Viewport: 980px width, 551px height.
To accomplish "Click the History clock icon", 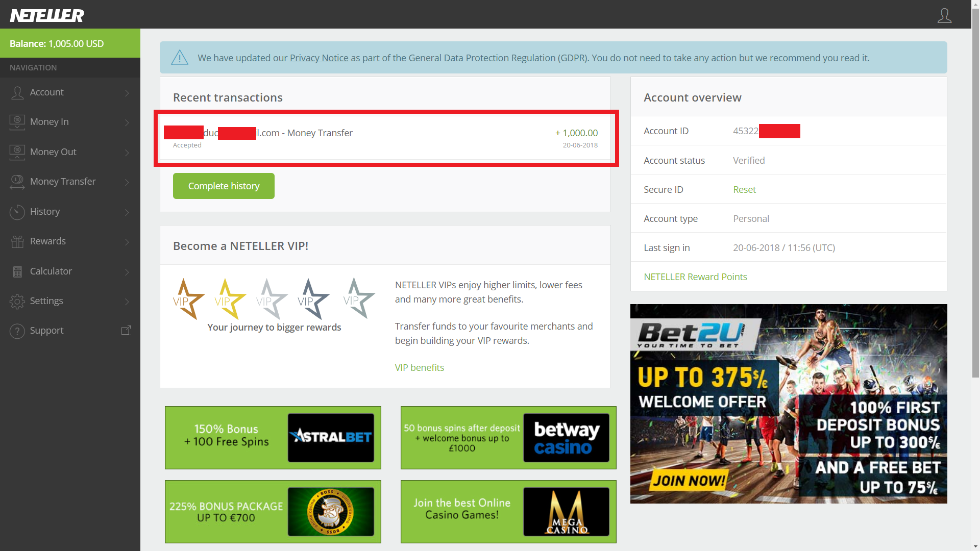I will (x=17, y=212).
